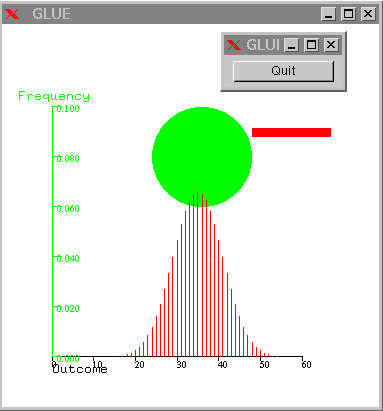Click the 60 tick on Outcome axis
The image size is (383, 411).
point(306,365)
